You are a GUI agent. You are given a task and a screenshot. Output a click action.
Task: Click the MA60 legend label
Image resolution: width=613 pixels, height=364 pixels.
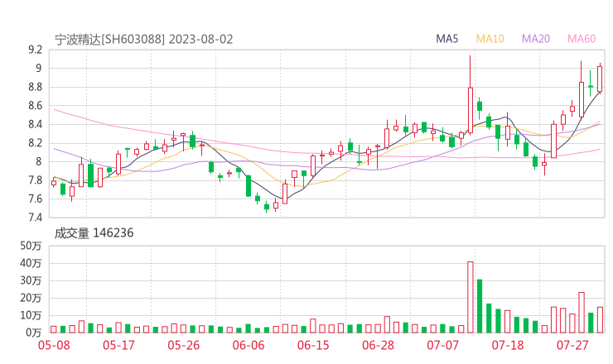point(582,39)
